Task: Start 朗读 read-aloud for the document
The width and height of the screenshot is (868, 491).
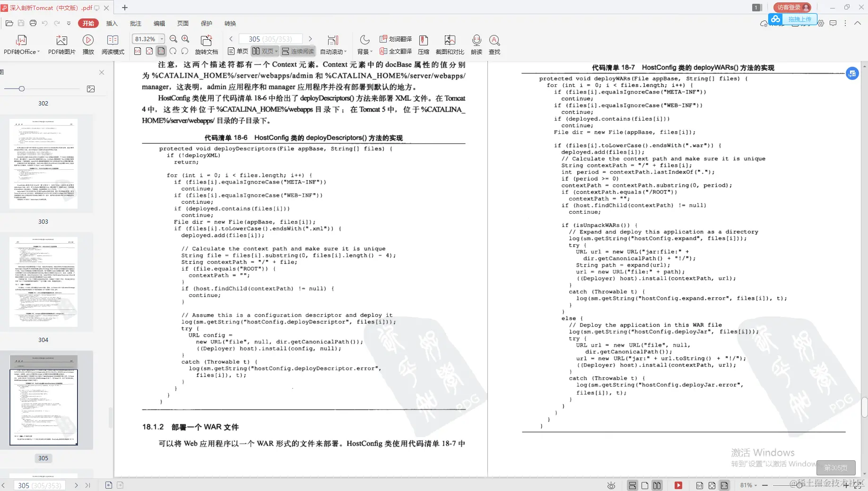Action: click(x=476, y=44)
